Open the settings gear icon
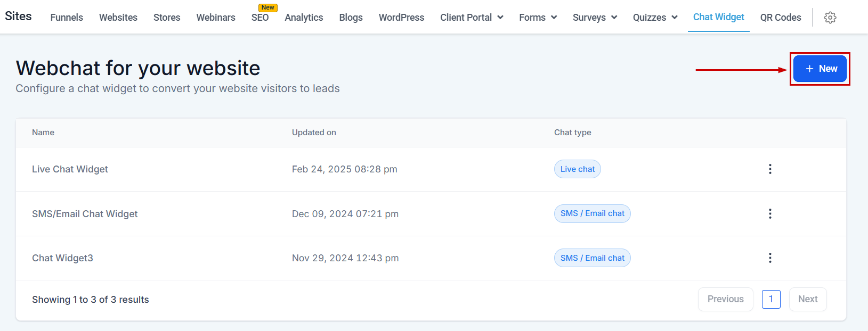This screenshot has width=868, height=331. coord(830,18)
